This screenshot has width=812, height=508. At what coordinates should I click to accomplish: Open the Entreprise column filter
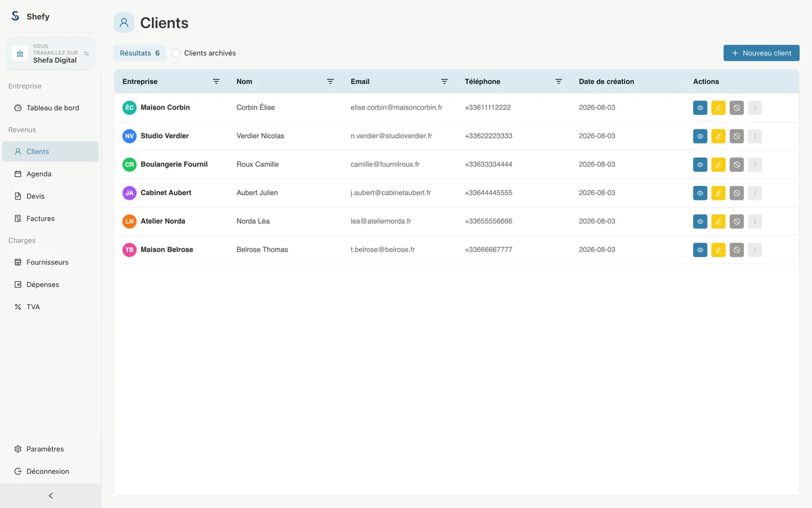click(x=216, y=82)
